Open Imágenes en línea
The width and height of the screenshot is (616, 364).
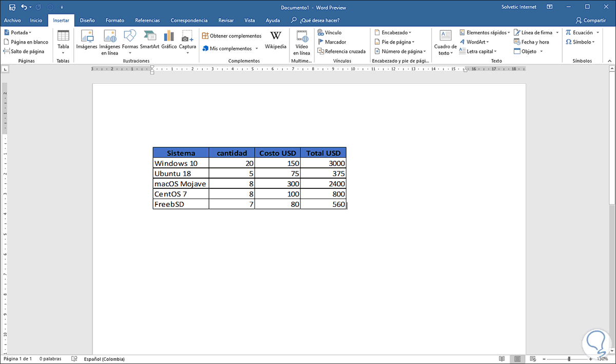[109, 42]
